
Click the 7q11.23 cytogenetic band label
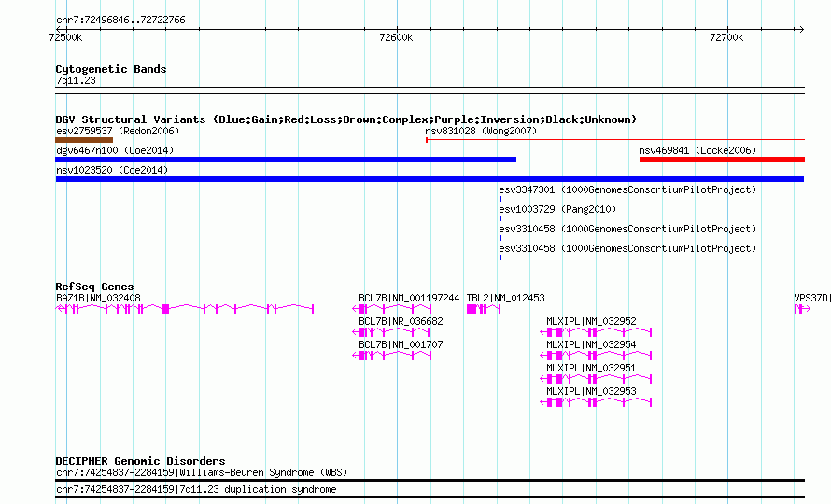76,80
